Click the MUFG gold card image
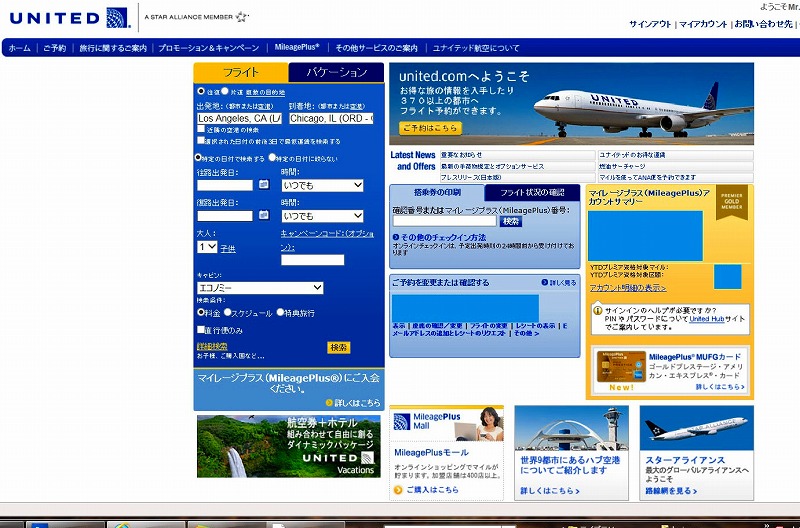Image resolution: width=800 pixels, height=528 pixels. (x=621, y=366)
